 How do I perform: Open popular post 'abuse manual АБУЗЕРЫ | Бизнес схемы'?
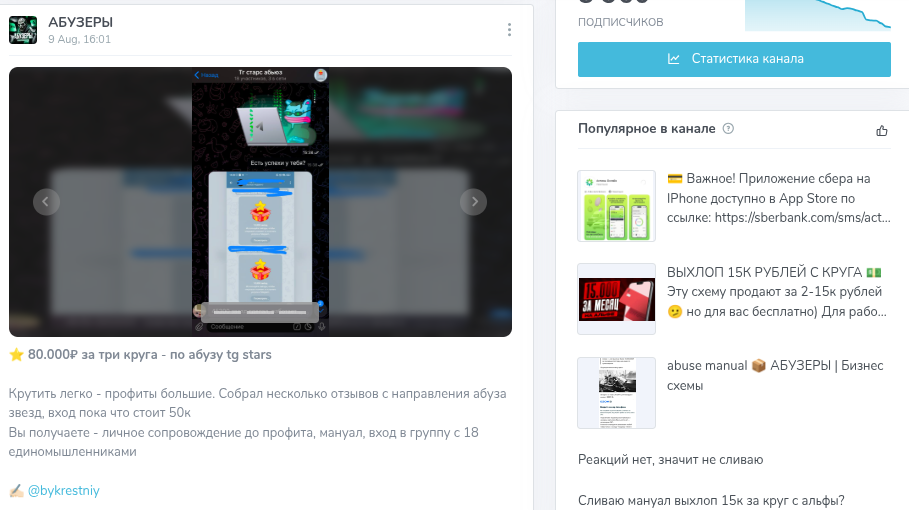tap(775, 376)
